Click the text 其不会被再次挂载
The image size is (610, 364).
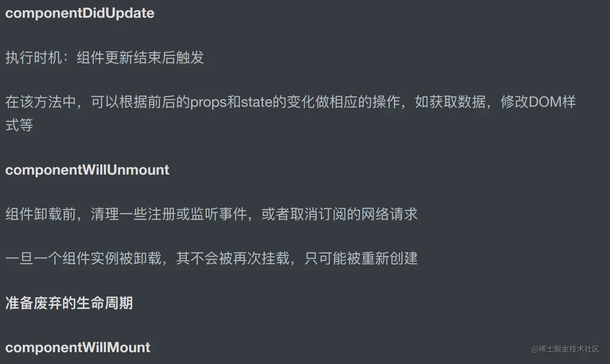click(x=233, y=259)
